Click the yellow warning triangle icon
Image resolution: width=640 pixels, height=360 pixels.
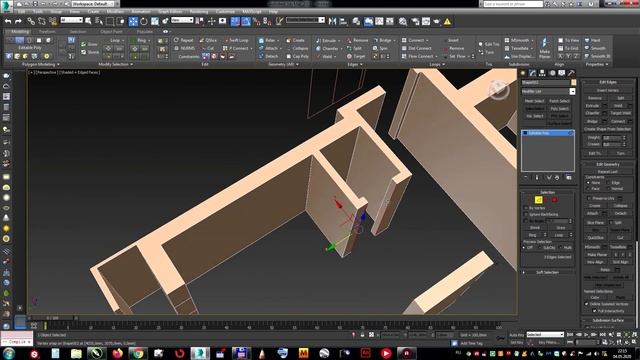coord(447,21)
